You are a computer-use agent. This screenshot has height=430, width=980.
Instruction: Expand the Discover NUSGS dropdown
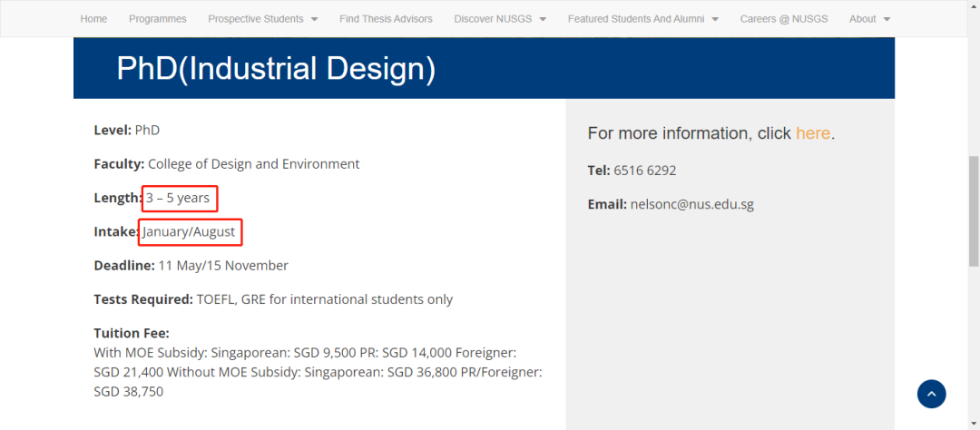(500, 19)
